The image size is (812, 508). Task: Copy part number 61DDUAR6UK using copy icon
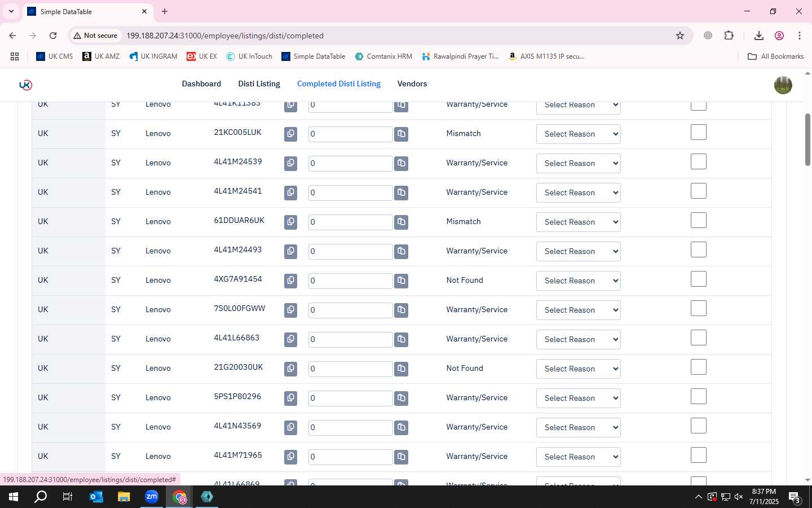290,222
